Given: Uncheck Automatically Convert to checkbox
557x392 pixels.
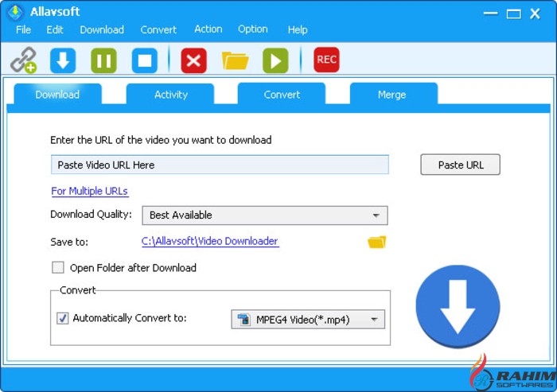Looking at the screenshot, I should [63, 318].
